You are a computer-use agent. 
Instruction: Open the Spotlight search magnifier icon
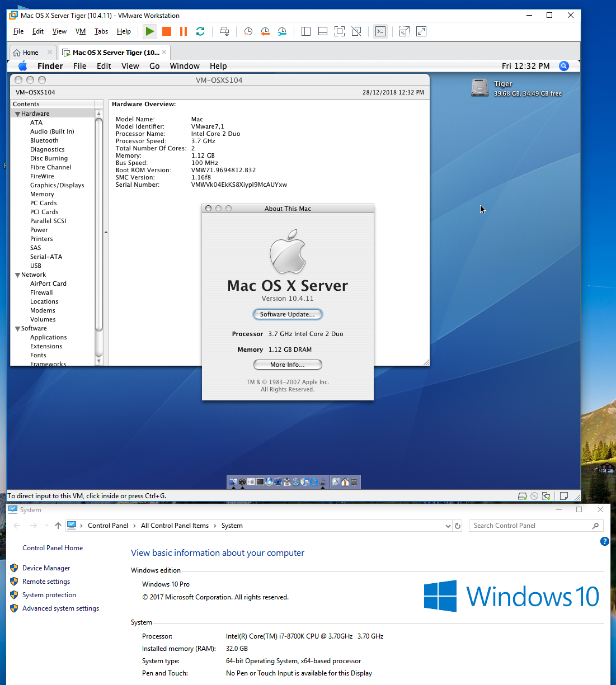[x=564, y=66]
